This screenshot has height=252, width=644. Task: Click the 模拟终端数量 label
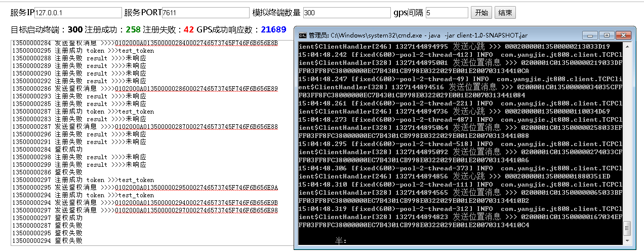click(x=276, y=13)
